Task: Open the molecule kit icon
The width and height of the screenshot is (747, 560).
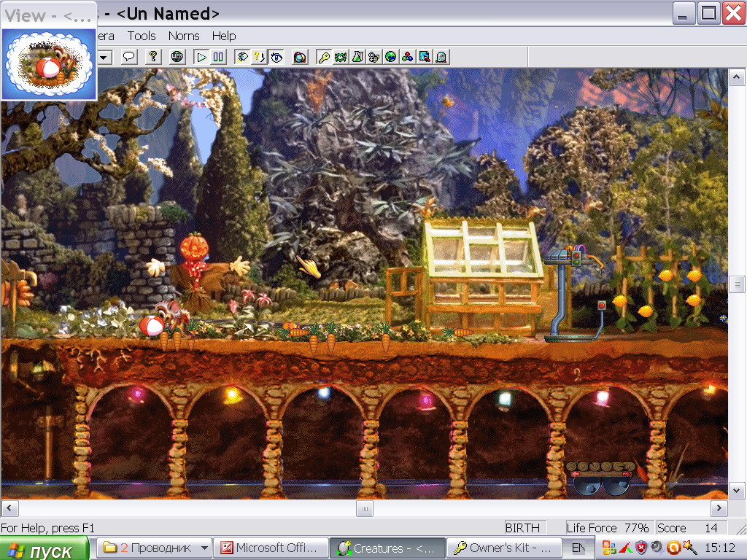Action: click(x=407, y=57)
